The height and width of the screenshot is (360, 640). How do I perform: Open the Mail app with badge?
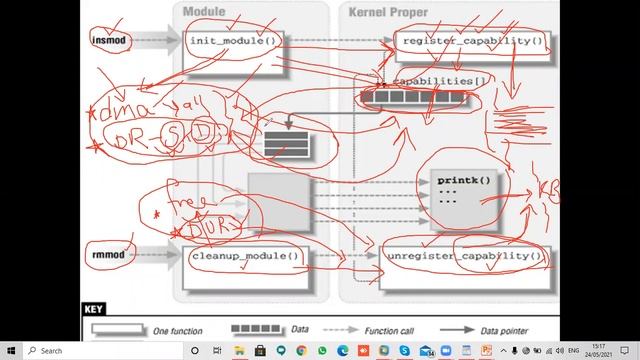(x=426, y=351)
